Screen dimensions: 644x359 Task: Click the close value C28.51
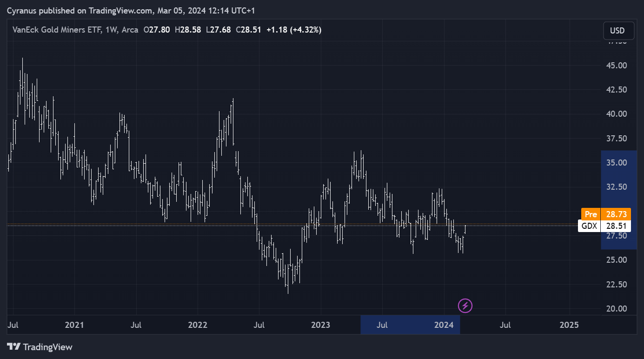[249, 30]
